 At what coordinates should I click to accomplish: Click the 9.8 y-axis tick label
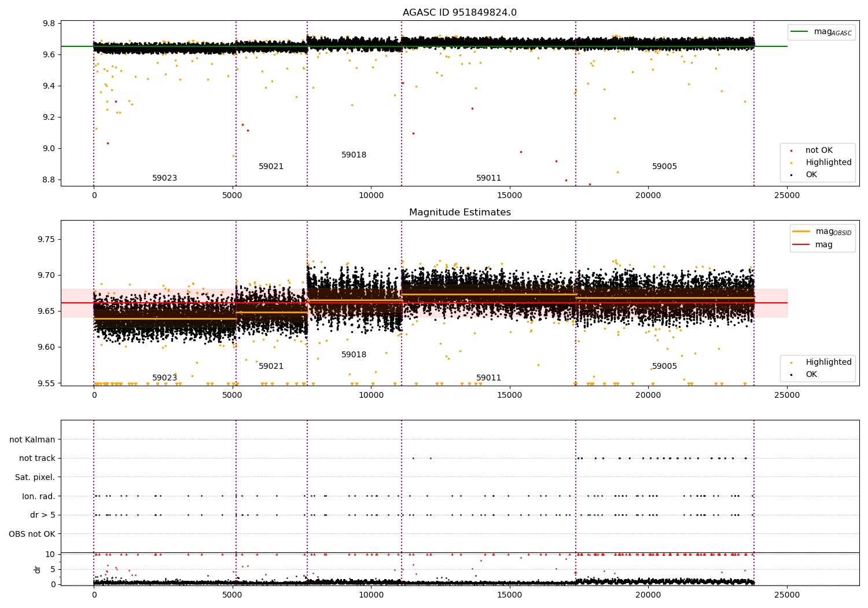(49, 24)
